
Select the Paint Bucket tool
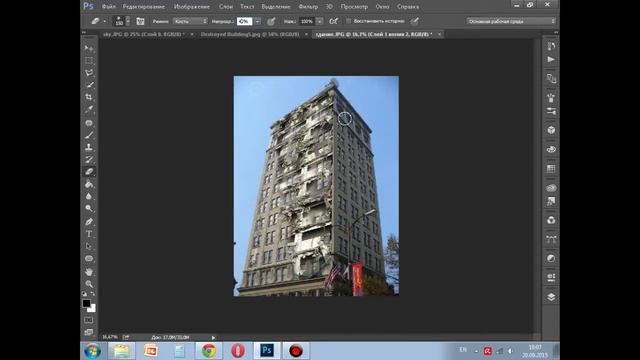[89, 184]
